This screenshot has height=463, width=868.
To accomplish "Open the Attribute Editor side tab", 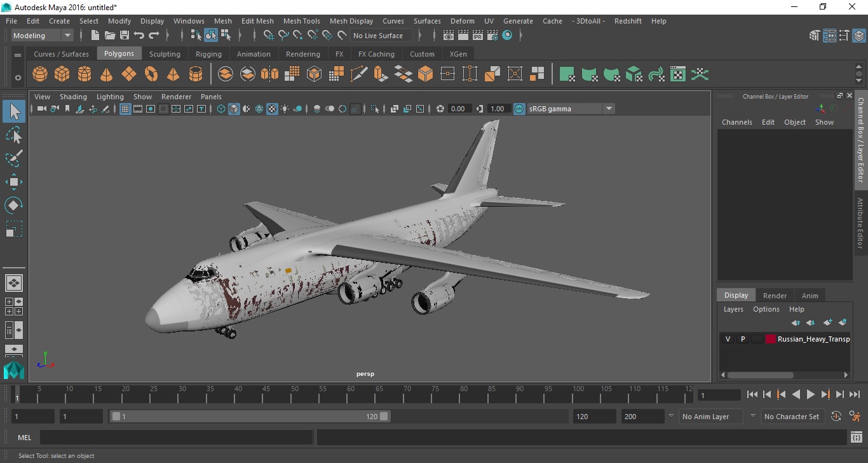I will click(x=860, y=223).
